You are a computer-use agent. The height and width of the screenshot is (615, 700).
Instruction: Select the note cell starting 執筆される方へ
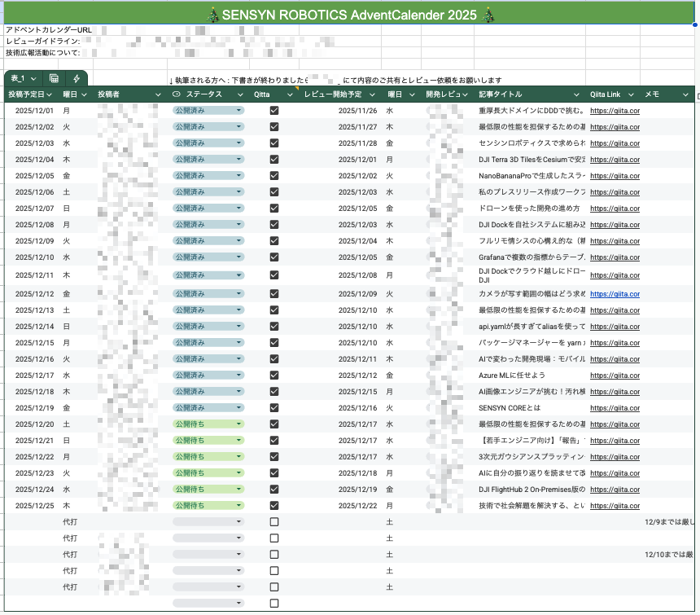pyautogui.click(x=335, y=81)
